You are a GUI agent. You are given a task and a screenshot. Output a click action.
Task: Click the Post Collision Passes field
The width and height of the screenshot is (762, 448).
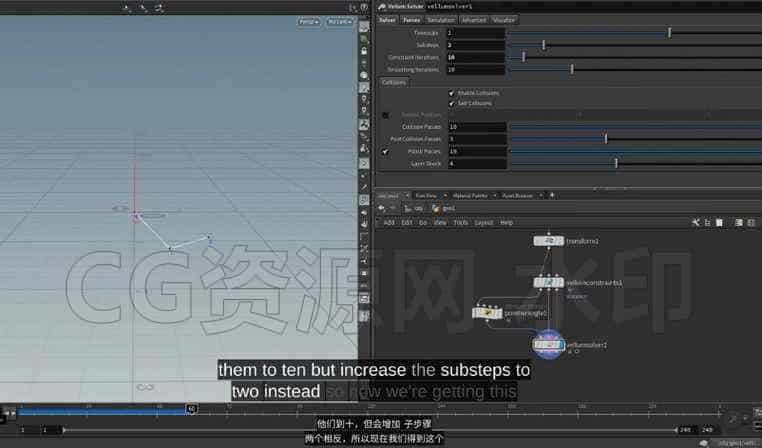[477, 139]
